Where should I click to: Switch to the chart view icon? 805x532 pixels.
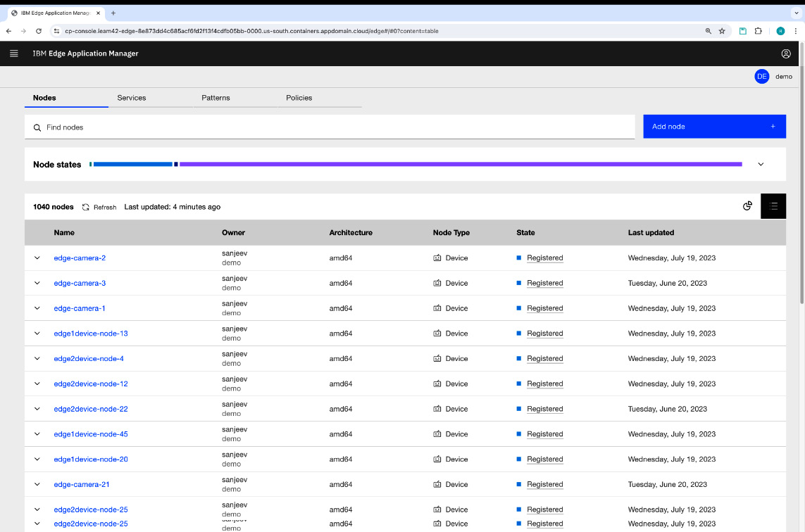[x=747, y=206]
